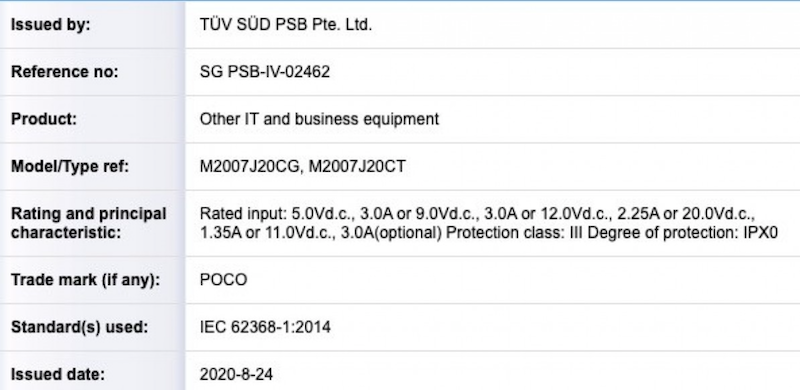Click the 'Product:' row label
The width and height of the screenshot is (800, 390).
click(43, 119)
